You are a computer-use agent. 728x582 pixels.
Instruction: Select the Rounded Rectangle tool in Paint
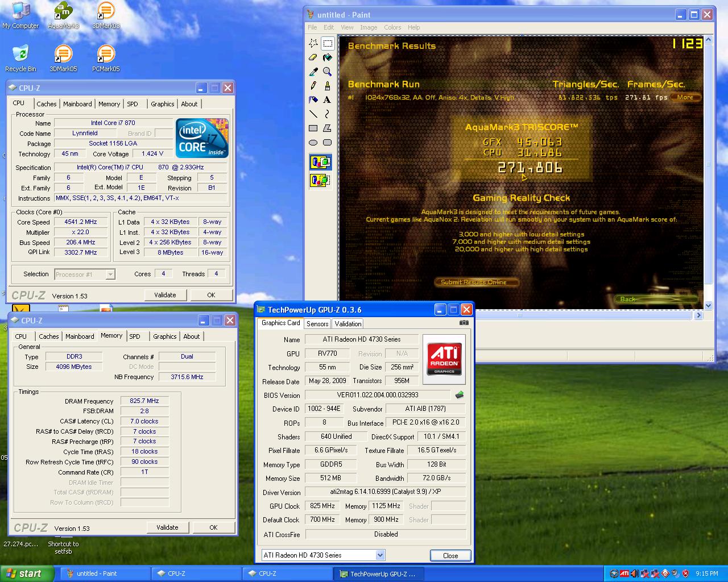(x=328, y=143)
